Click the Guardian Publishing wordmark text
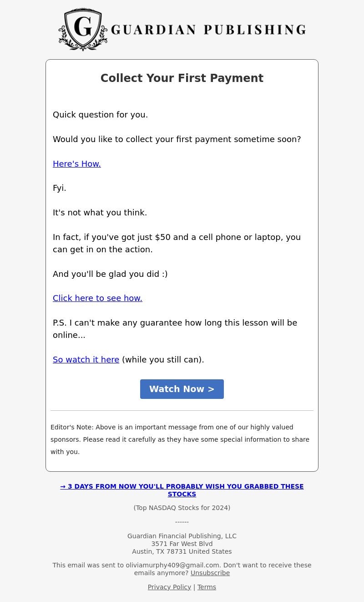364x602 pixels. (208, 30)
